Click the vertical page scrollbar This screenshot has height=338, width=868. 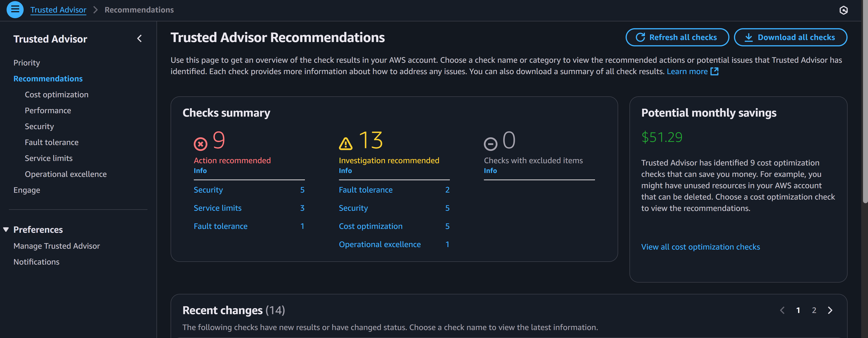865,101
